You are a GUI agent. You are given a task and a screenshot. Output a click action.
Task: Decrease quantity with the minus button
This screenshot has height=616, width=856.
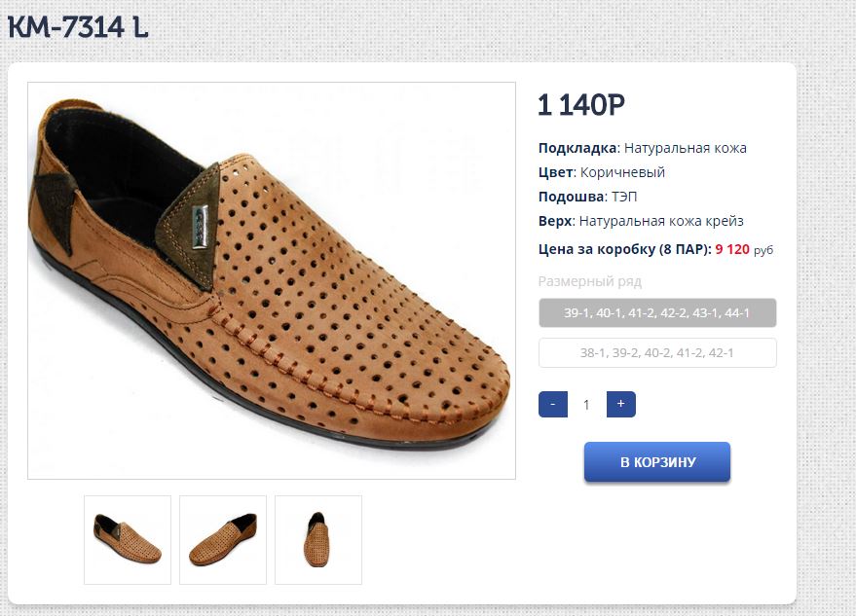(x=552, y=405)
